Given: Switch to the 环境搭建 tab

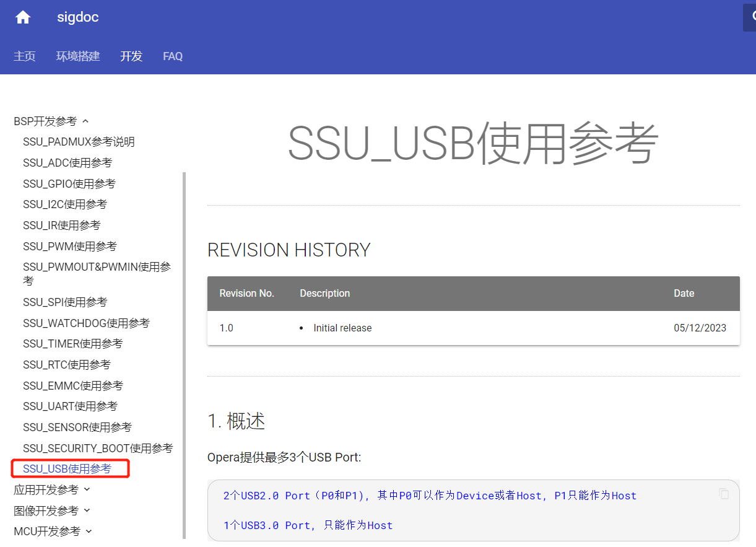Looking at the screenshot, I should pos(78,56).
